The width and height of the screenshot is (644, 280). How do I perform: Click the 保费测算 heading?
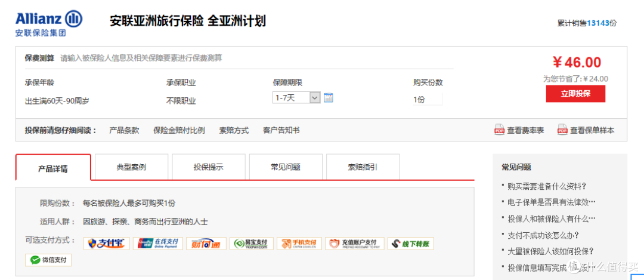coord(39,58)
